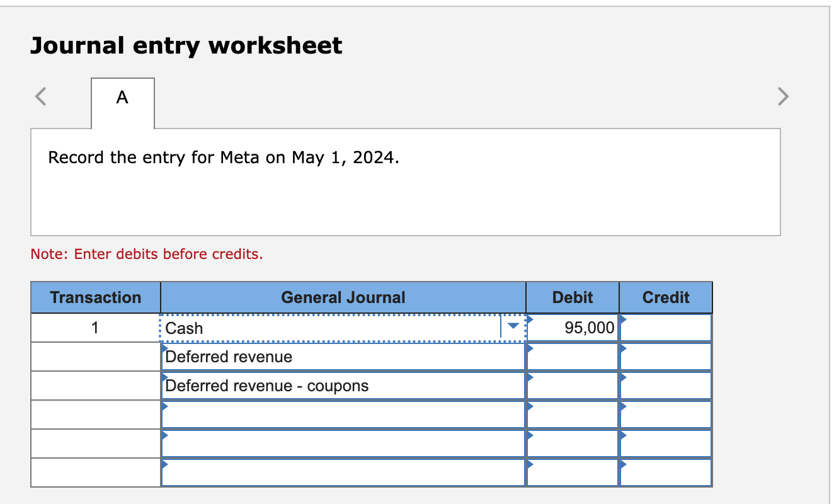
Task: Click the flag icon in the fifth journal row
Action: 164,436
